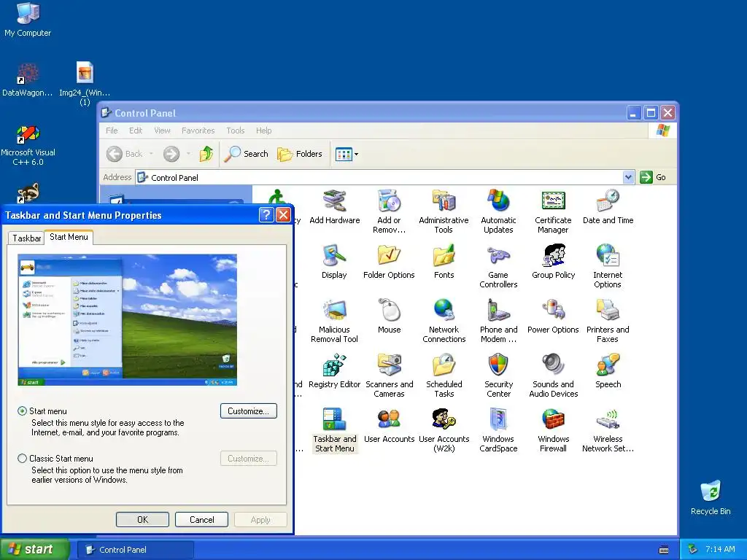Open Windows CardSpace icon
This screenshot has height=560, width=747.
click(498, 430)
